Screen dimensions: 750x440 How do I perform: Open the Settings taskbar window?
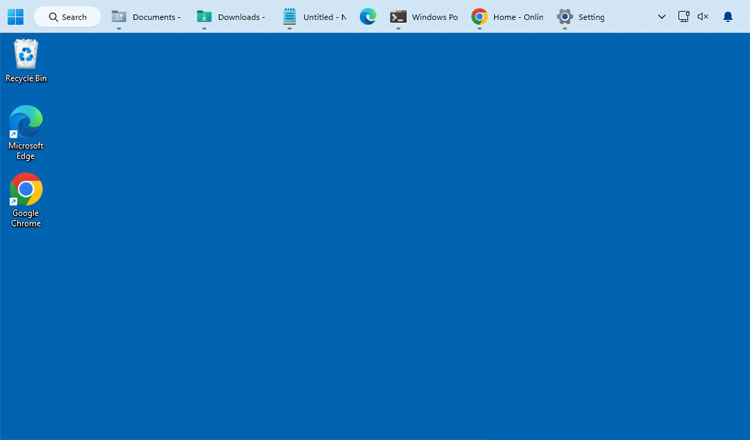581,17
